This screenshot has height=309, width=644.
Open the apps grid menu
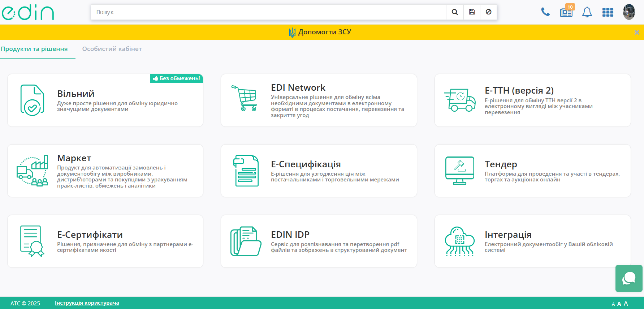(x=608, y=12)
